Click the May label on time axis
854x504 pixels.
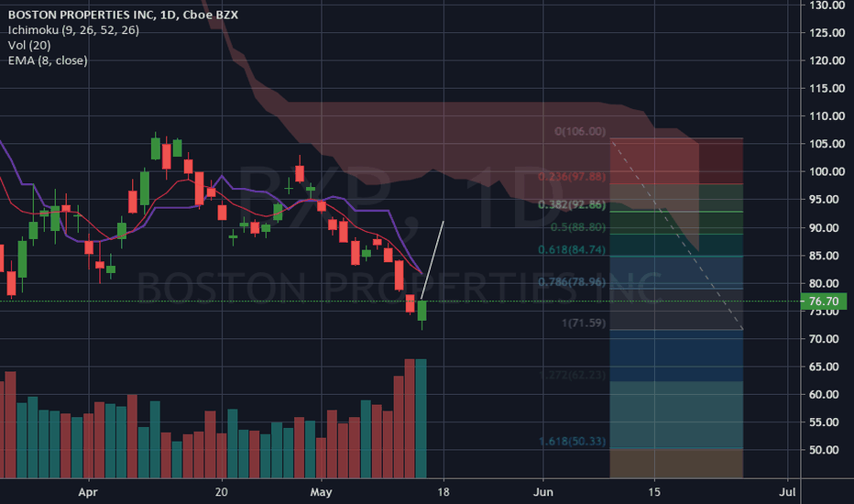(321, 492)
